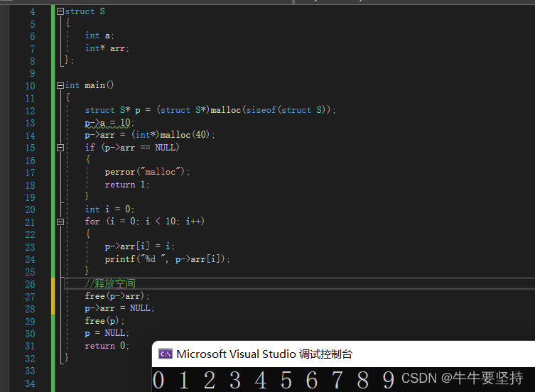Screen dimensions: 535x392
Task: Click the underlined p->a = 10 statement
Action: [x=109, y=122]
